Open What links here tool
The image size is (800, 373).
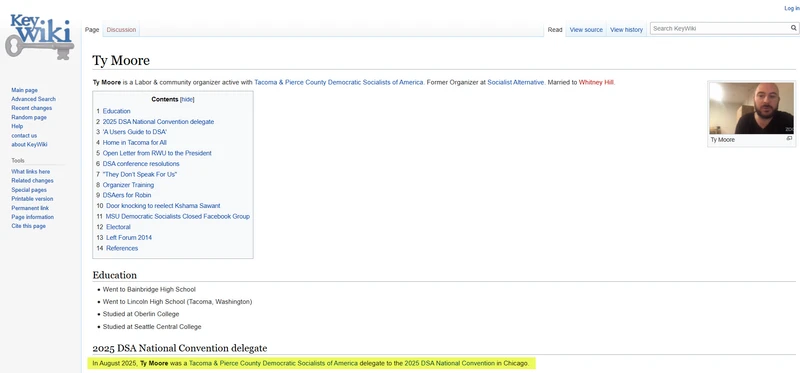point(31,172)
